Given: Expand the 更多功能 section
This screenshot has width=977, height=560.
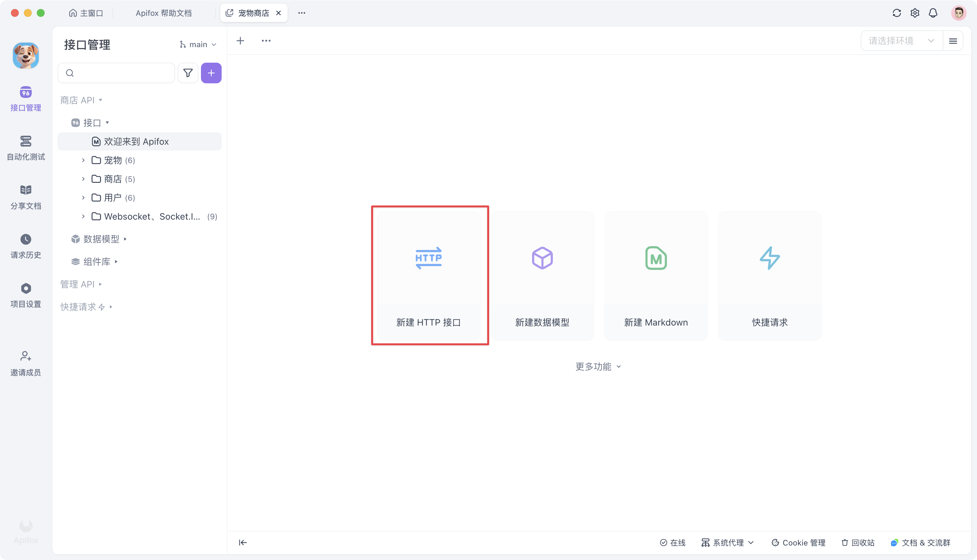Looking at the screenshot, I should tap(598, 366).
